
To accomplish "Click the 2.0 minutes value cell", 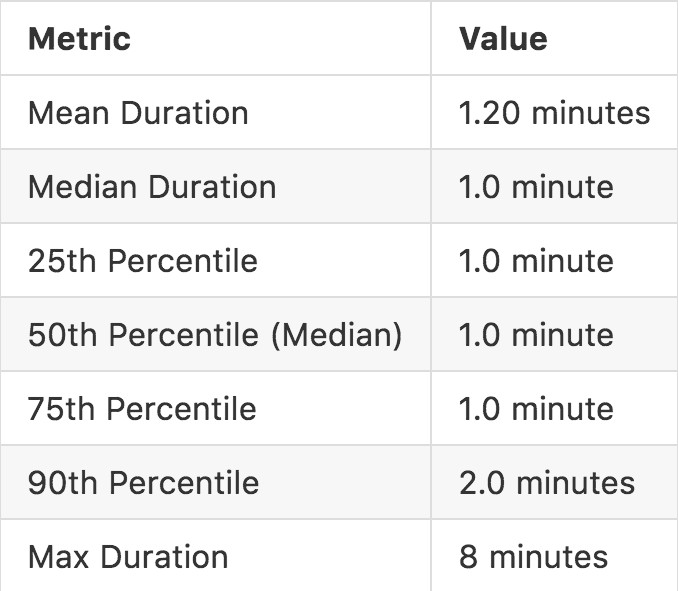I will point(546,483).
